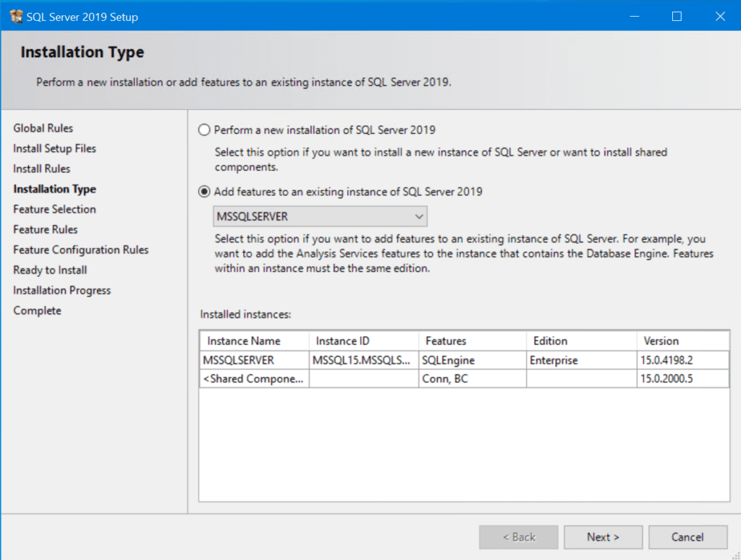Viewport: 741px width, 560px height.
Task: Select 'Add features to an existing instance' radio
Action: [204, 192]
